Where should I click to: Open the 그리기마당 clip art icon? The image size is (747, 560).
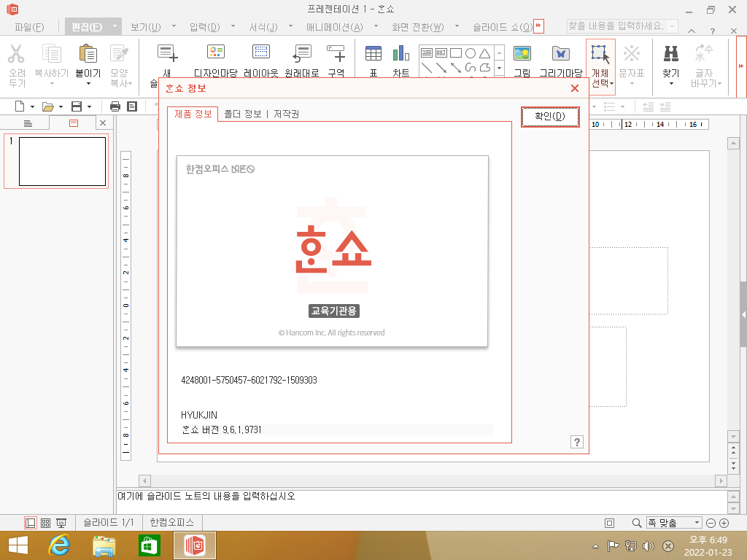pos(561,53)
